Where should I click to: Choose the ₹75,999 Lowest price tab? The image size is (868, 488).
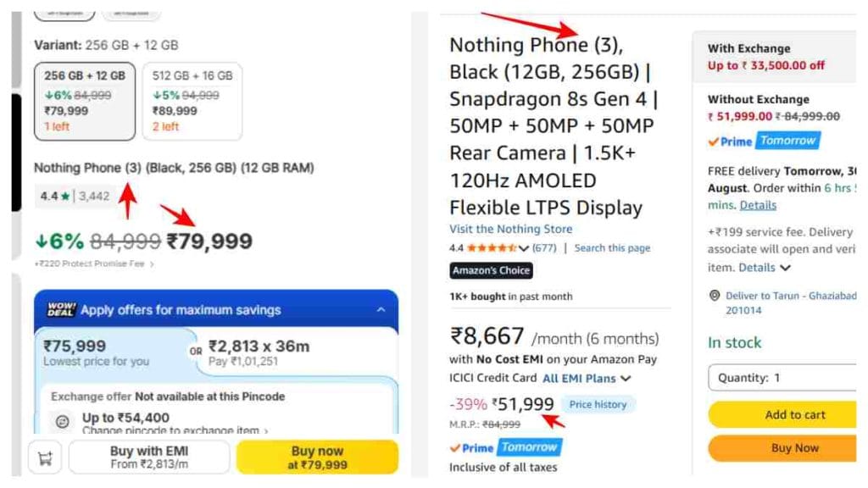(x=114, y=352)
